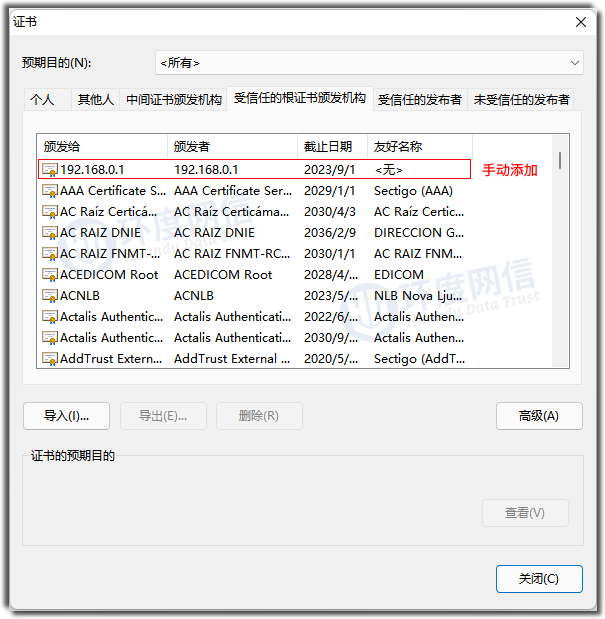Click expiry date 2029/1/1
The width and height of the screenshot is (605, 619).
click(x=330, y=191)
